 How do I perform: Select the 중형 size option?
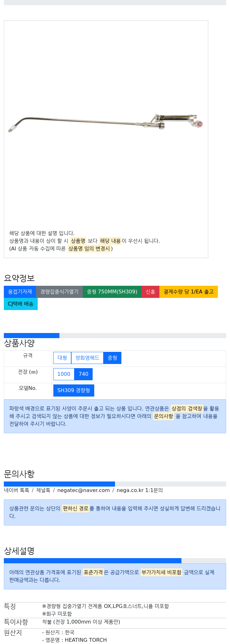click(112, 358)
